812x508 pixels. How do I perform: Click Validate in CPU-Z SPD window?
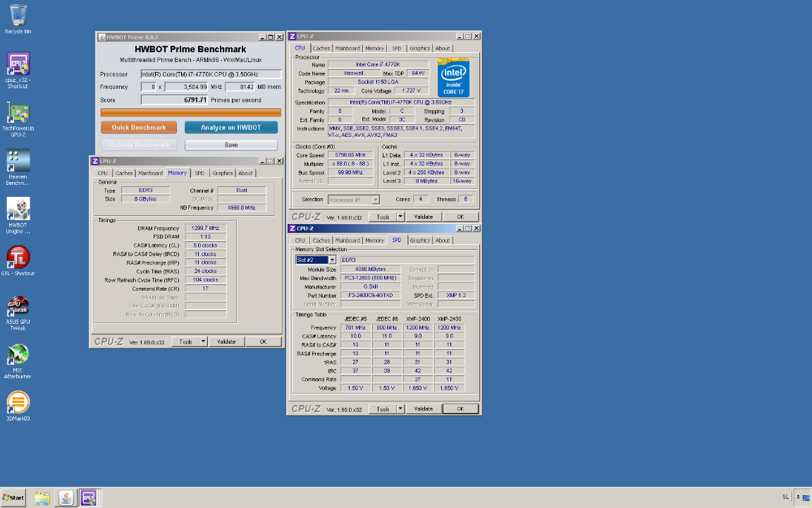(x=423, y=409)
